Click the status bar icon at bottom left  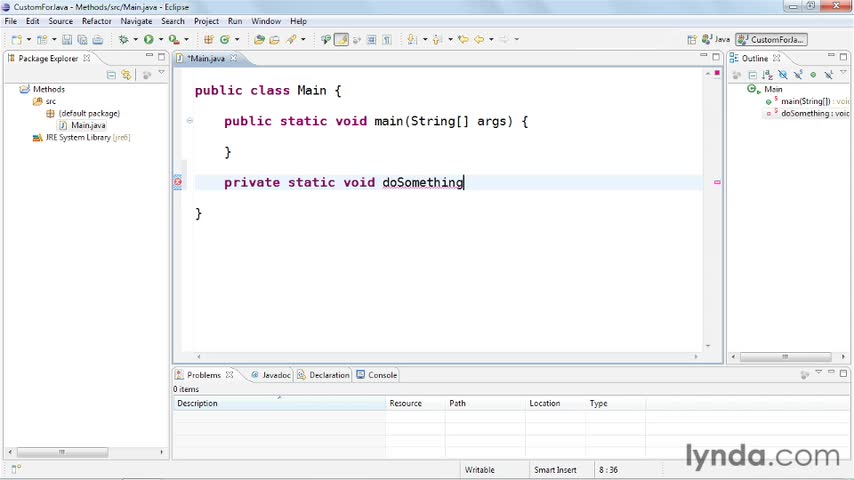16,469
